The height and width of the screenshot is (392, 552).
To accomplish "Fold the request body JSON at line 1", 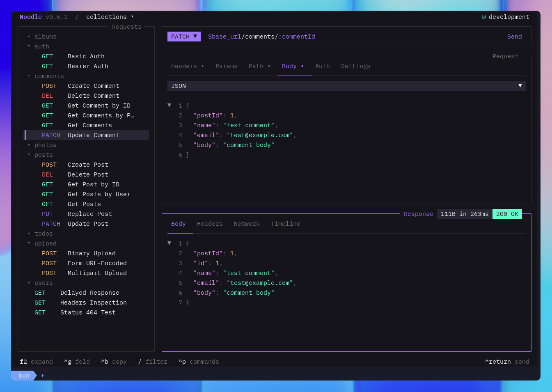I will [169, 105].
